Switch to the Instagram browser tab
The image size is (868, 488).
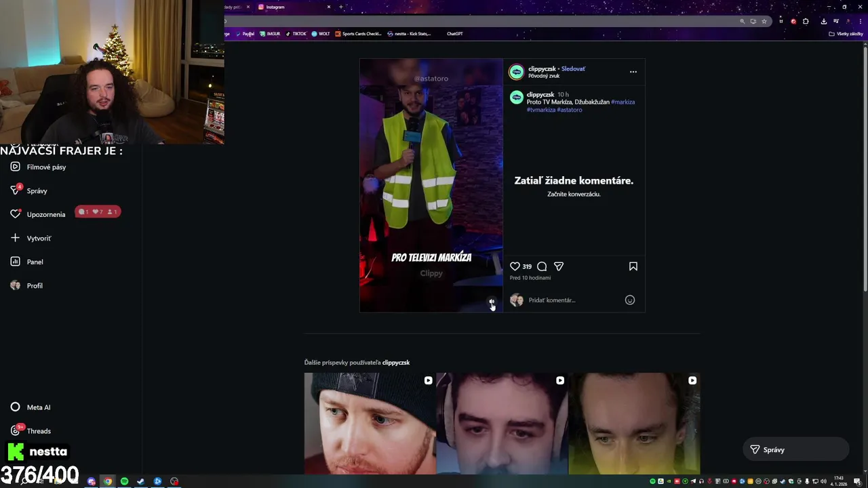click(x=292, y=7)
